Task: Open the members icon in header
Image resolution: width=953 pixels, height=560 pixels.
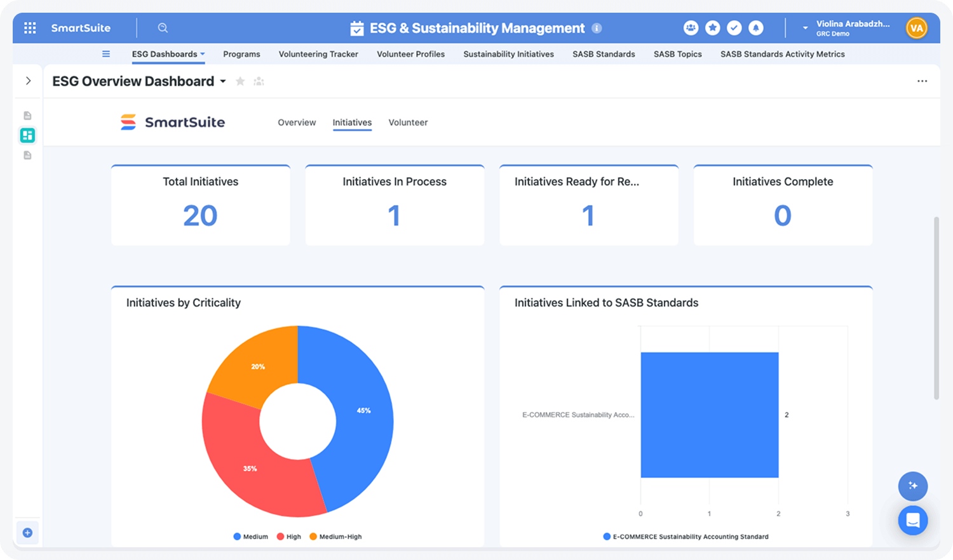Action: [691, 28]
